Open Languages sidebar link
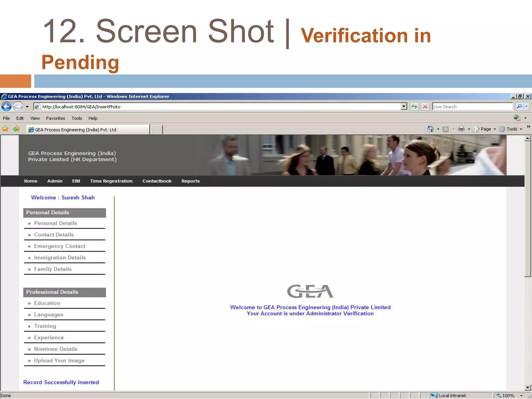The image size is (532, 399). (49, 315)
